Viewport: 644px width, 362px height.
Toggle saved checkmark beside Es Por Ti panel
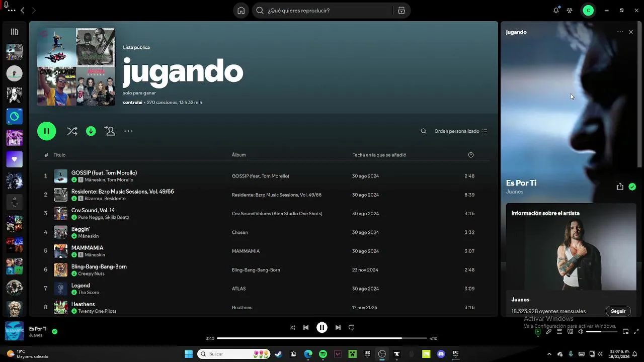click(x=632, y=187)
